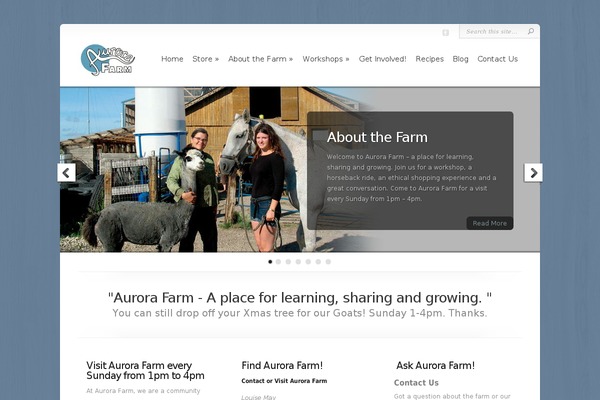The width and height of the screenshot is (600, 400).
Task: Open the Blog page
Action: tap(460, 59)
